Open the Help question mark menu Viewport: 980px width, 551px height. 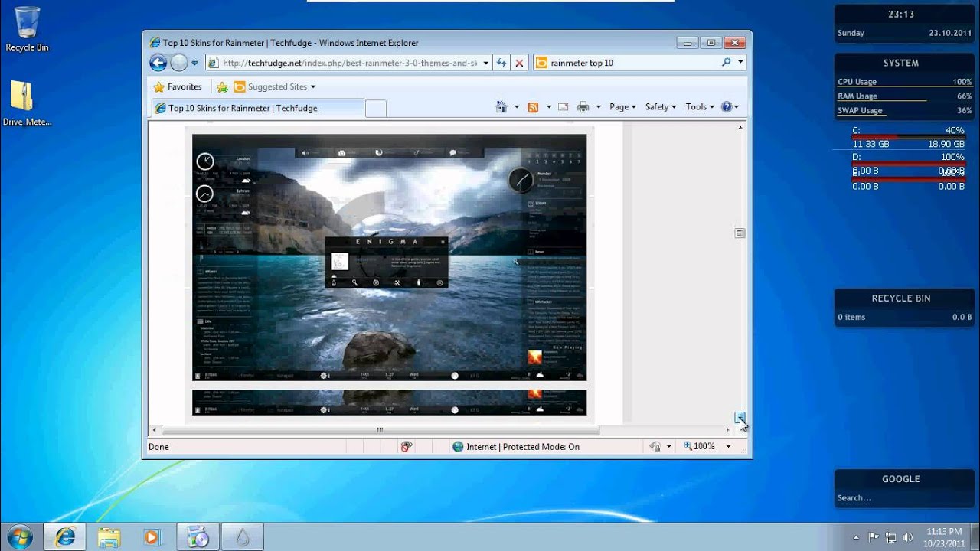[x=730, y=107]
